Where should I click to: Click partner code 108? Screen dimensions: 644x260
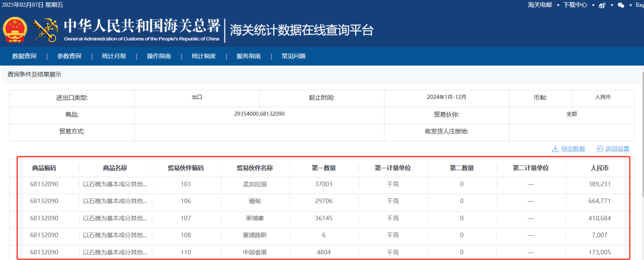186,235
